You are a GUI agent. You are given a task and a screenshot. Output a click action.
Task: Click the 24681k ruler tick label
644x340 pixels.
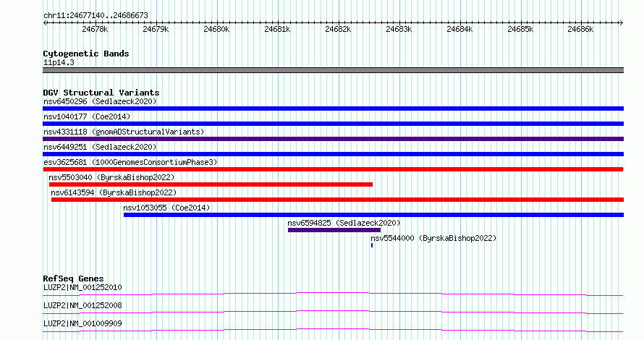277,29
